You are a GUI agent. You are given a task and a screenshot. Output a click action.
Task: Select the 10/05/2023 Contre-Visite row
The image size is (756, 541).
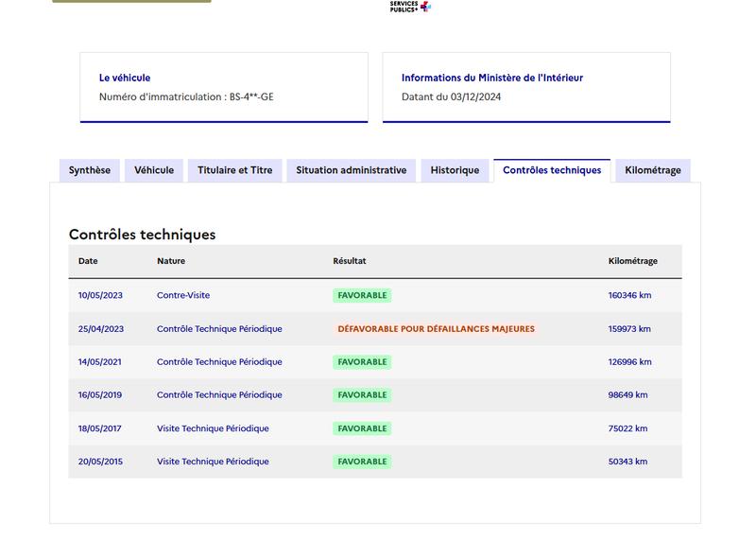pyautogui.click(x=375, y=295)
